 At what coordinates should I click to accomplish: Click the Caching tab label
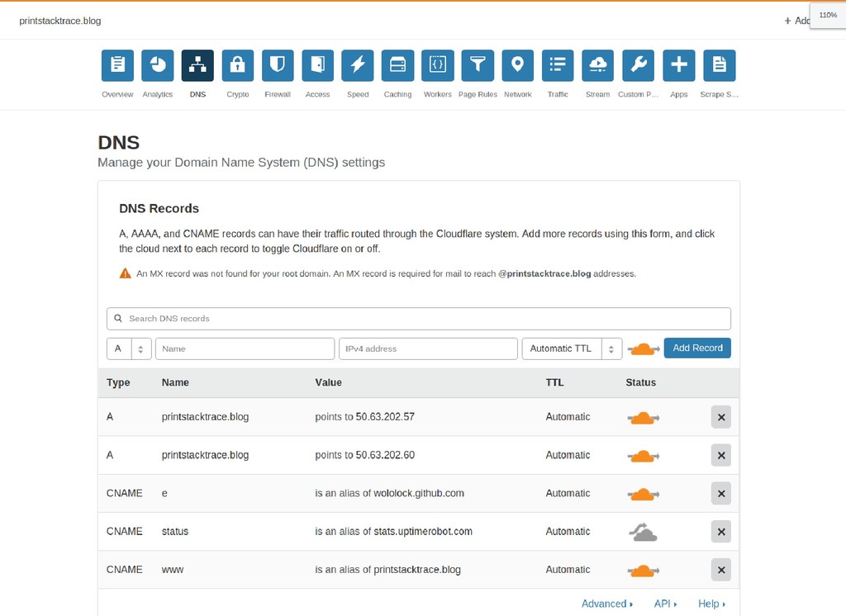coord(397,94)
